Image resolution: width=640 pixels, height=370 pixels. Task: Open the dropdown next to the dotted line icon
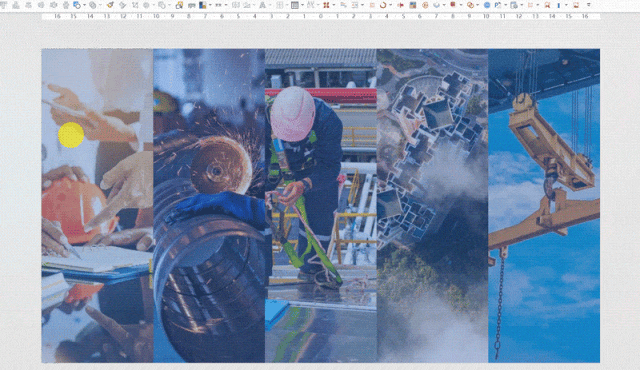point(226,5)
